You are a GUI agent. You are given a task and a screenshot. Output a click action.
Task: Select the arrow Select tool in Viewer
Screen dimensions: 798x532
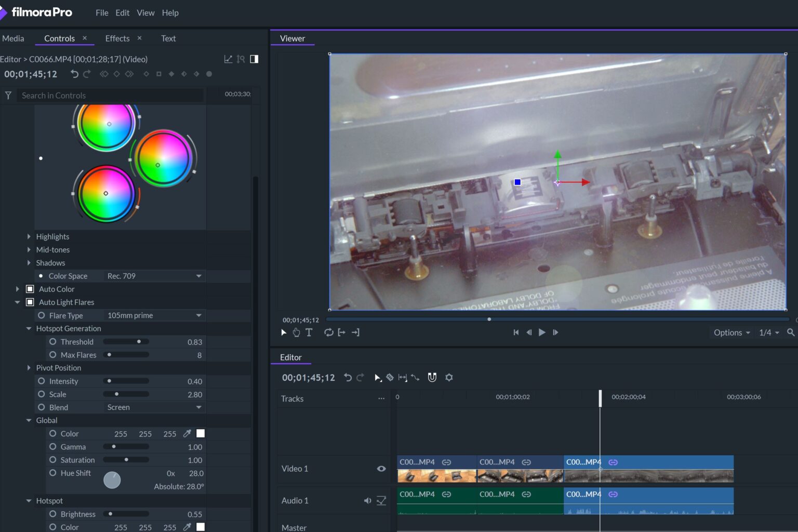click(x=284, y=332)
